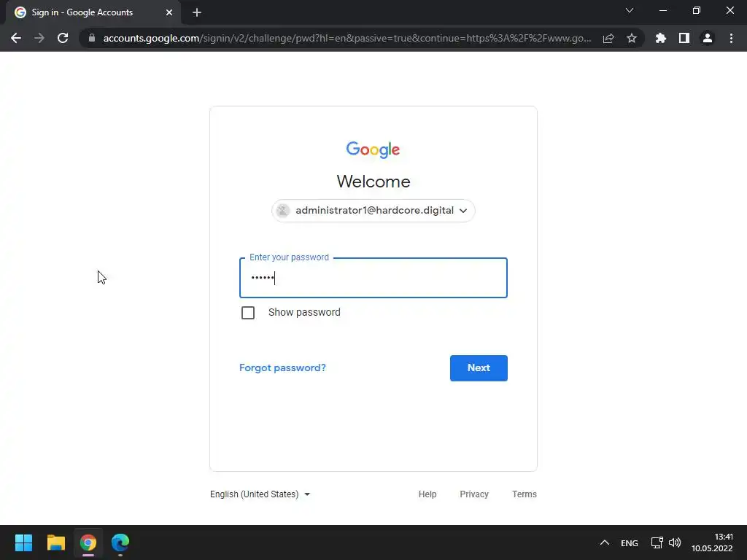Viewport: 747px width, 560px height.
Task: Open Chrome's three-dot menu
Action: click(731, 38)
